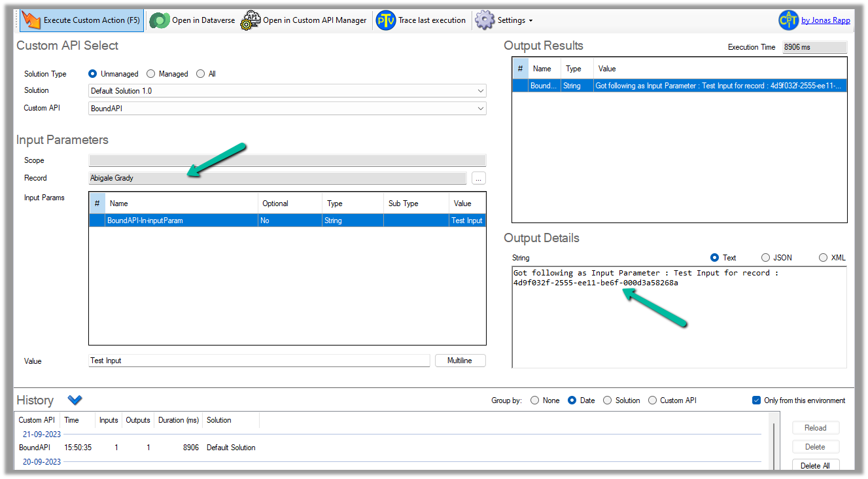Click the Execute Custom Action lightning icon
Screen dimensions: 868x479
click(31, 20)
